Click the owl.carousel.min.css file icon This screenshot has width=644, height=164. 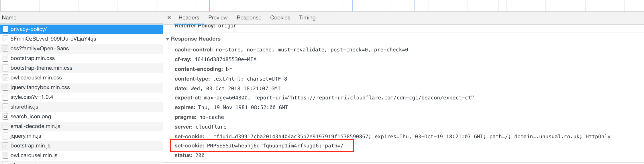click(5, 78)
